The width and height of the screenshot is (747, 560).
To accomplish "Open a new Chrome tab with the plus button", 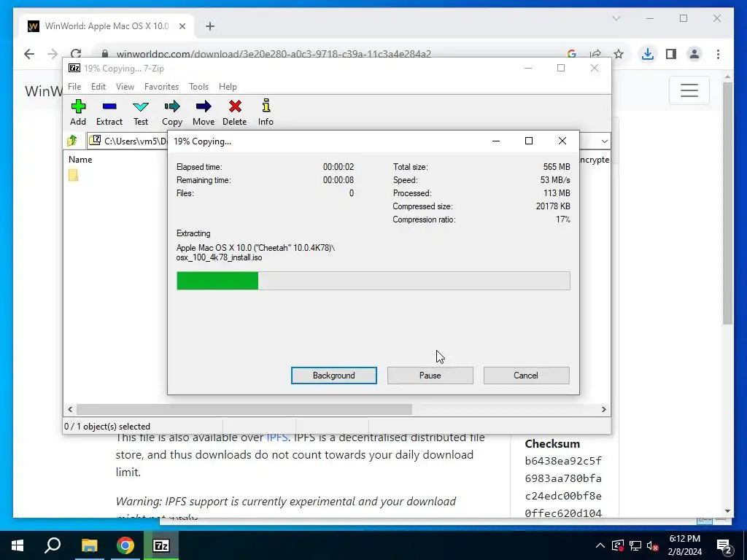I will 210,26.
